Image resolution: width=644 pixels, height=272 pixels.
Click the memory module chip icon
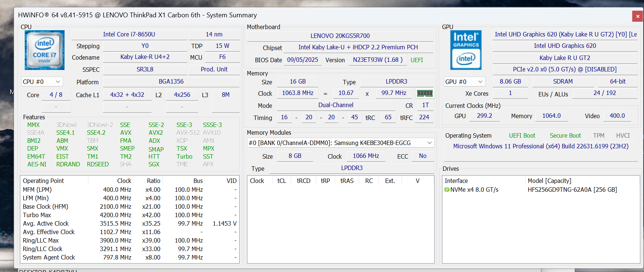(x=425, y=93)
